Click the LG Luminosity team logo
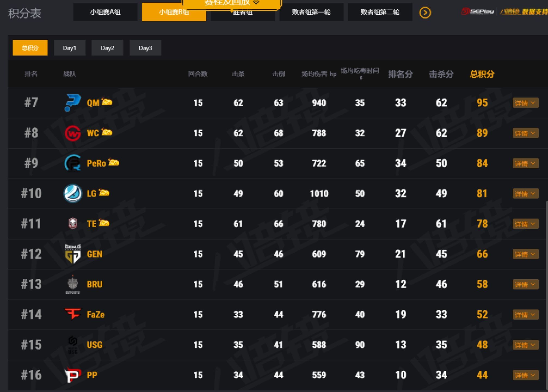This screenshot has width=548, height=392. (x=72, y=194)
